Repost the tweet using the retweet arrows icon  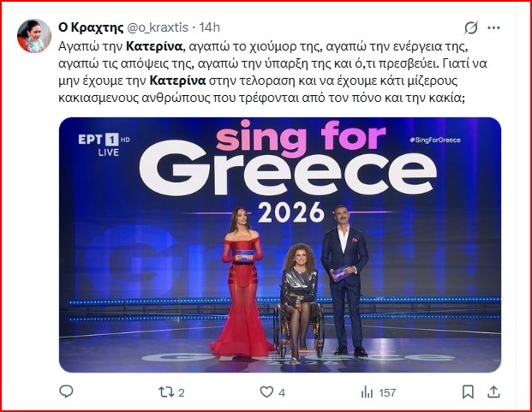[166, 392]
